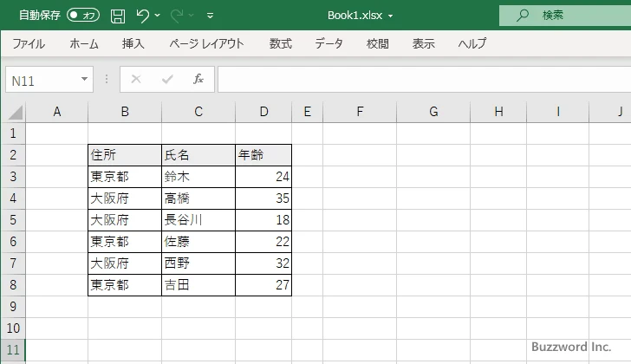Screen dimensions: 631x364
Task: Select row 2 header
Action: click(13, 155)
